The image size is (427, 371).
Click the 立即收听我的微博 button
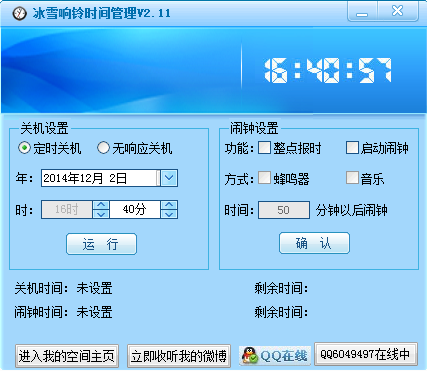click(x=179, y=356)
